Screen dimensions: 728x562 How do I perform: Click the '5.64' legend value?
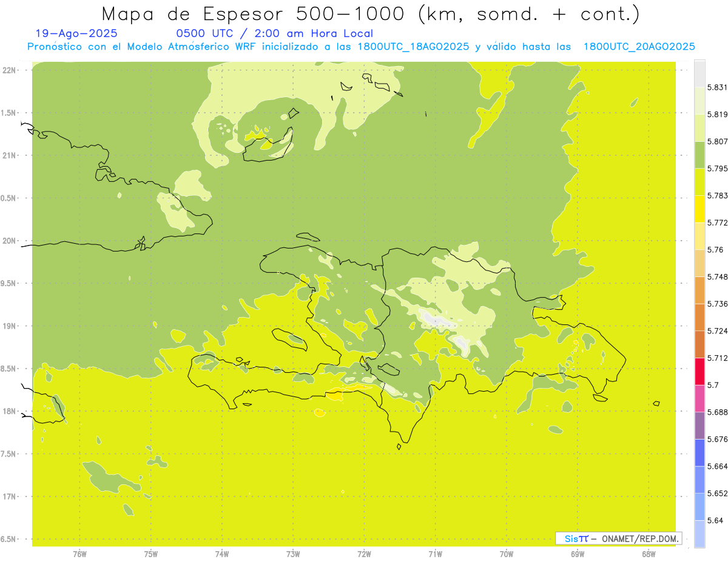(715, 520)
